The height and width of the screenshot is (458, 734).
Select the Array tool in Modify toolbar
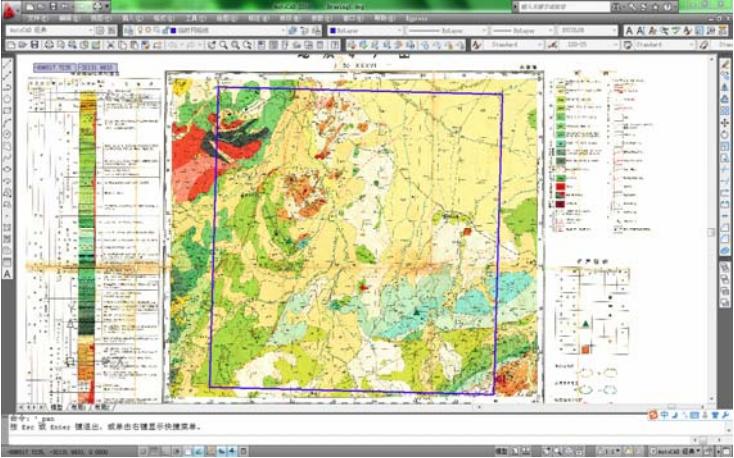tap(725, 111)
